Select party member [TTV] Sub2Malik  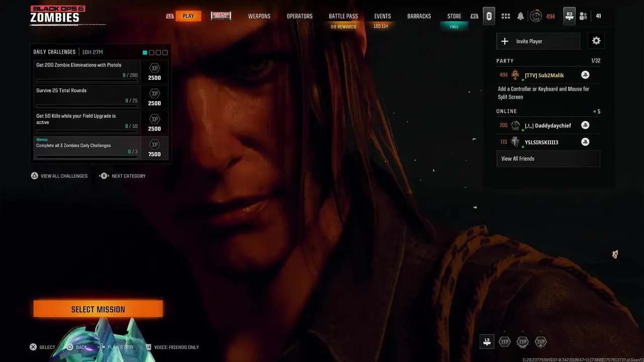coord(548,75)
